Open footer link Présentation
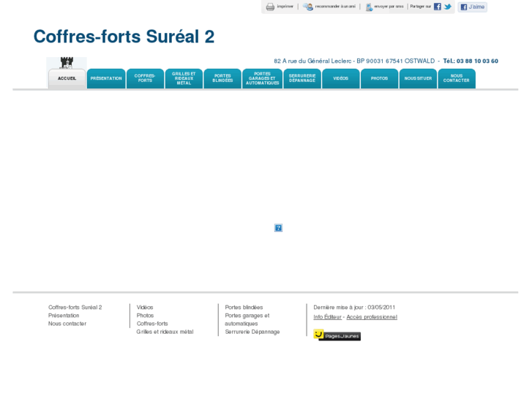 coord(64,316)
